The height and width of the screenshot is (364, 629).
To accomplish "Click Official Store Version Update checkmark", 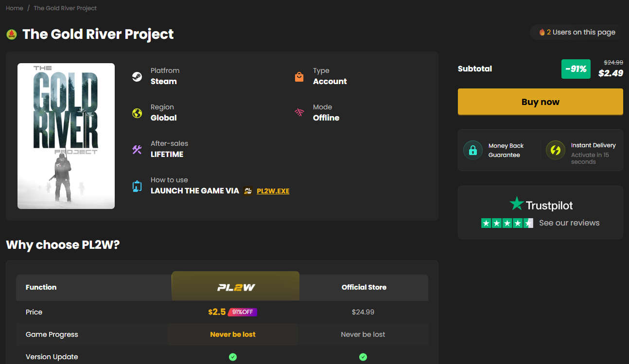I will tap(363, 357).
